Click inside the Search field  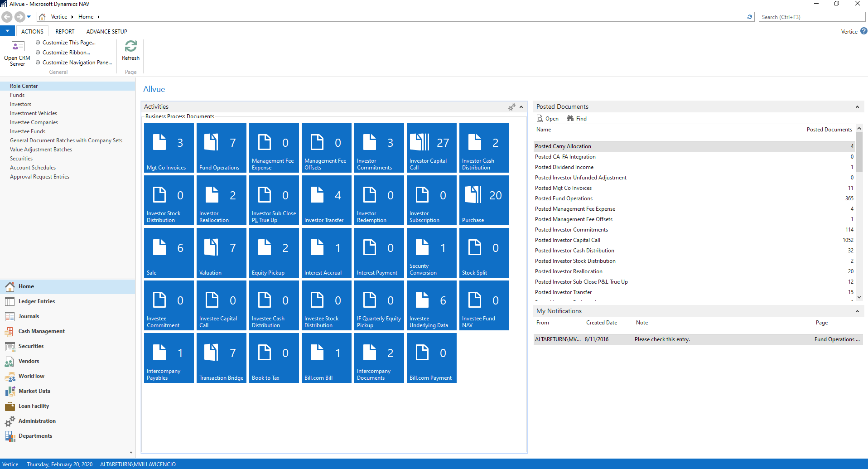point(811,17)
